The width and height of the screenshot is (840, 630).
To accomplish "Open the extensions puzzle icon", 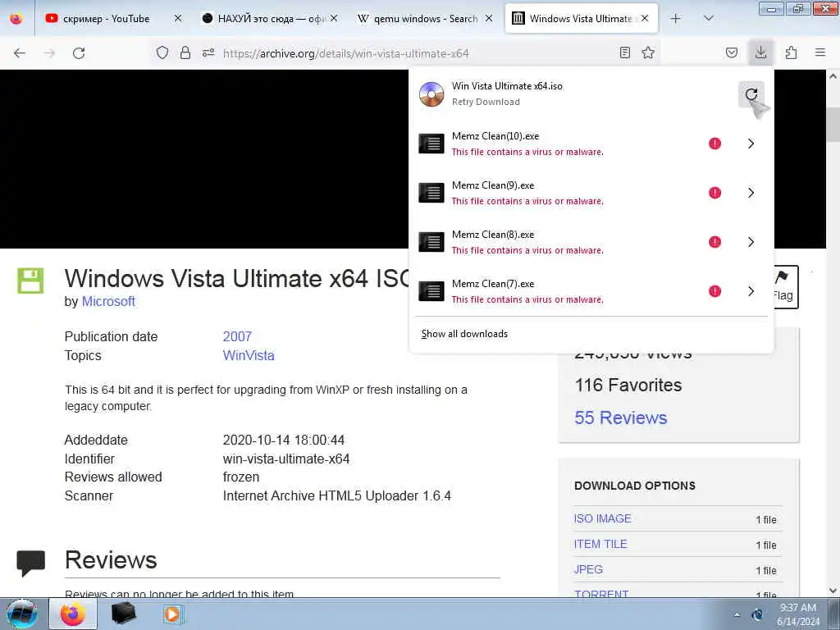I will (x=791, y=52).
